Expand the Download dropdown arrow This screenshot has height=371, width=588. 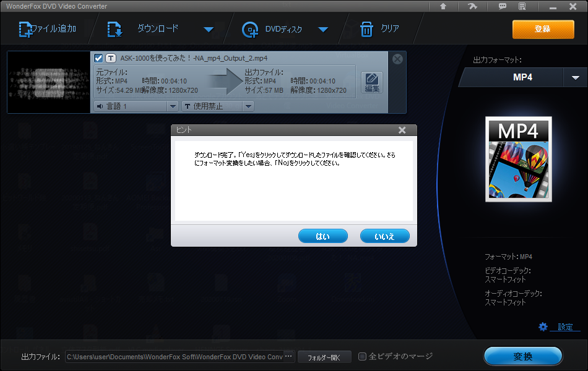(x=209, y=29)
